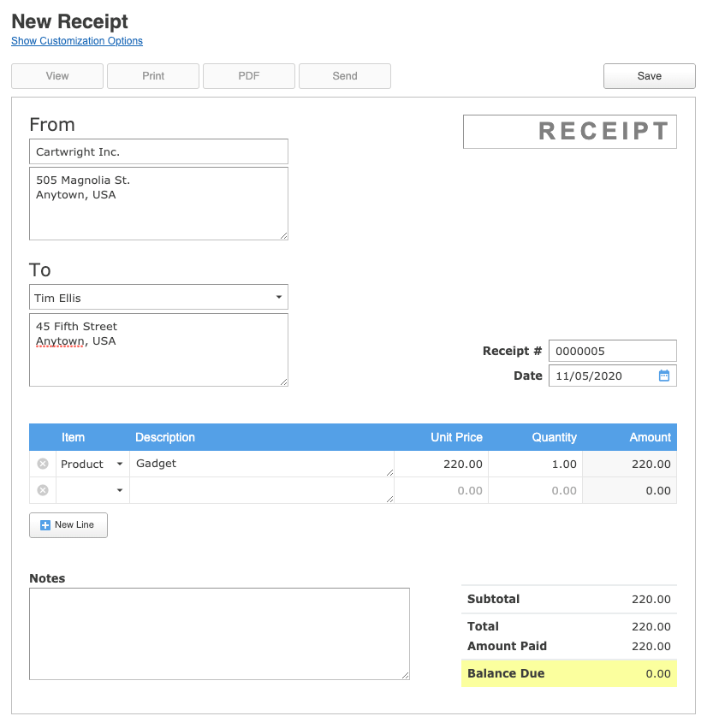Edit the 505 Magnolia St. address box
Viewport: 707px width, 728px height.
click(x=158, y=204)
